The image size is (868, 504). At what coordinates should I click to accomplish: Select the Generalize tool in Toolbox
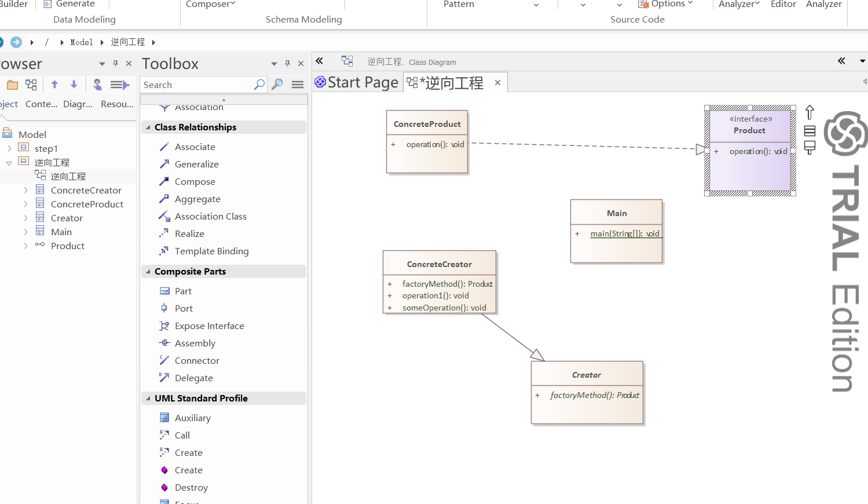[x=196, y=165]
